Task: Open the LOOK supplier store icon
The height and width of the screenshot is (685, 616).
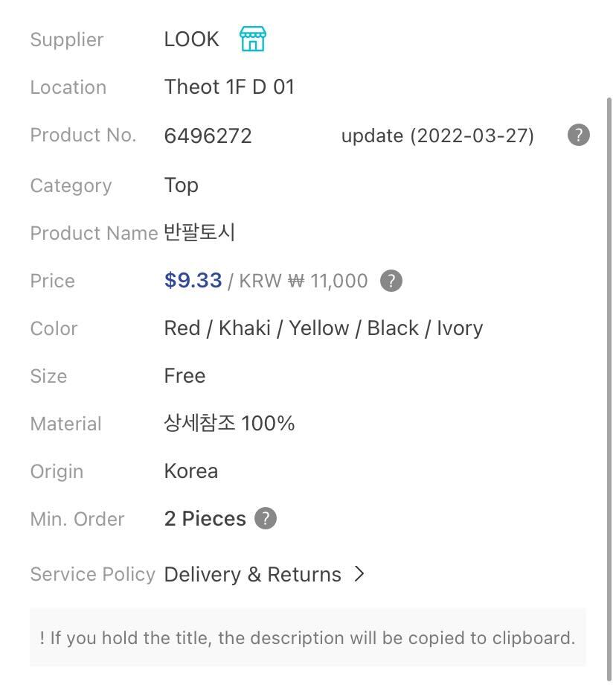Action: tap(253, 39)
